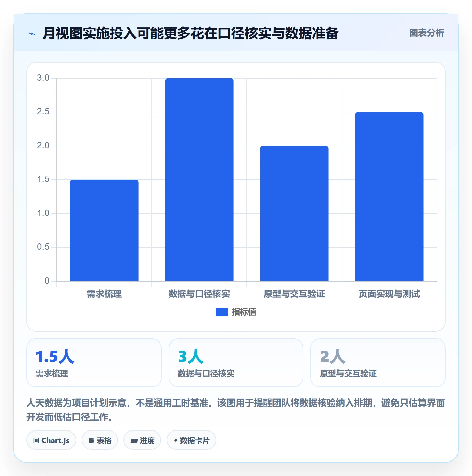Viewport: 472px width, 476px height.
Task: Click the 图表分析 label in the header
Action: pos(426,33)
